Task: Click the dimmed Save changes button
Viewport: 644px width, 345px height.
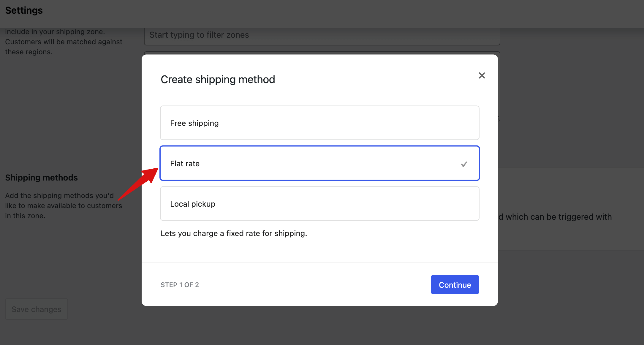Action: click(37, 309)
